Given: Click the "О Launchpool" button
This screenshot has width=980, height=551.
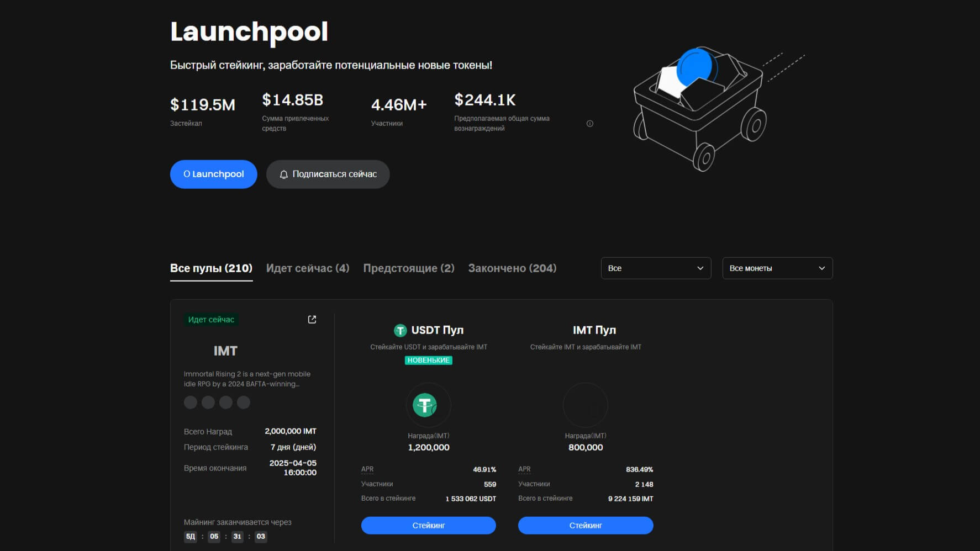Looking at the screenshot, I should click(214, 174).
